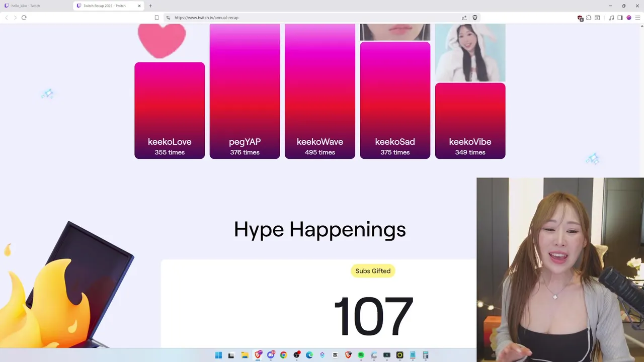The width and height of the screenshot is (644, 362).
Task: Go forward to the next page
Action: point(15,18)
